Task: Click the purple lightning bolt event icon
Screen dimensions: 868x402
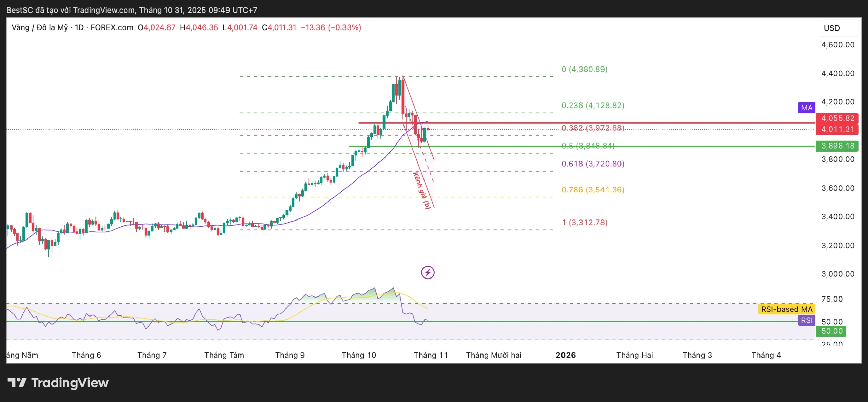Action: 428,272
